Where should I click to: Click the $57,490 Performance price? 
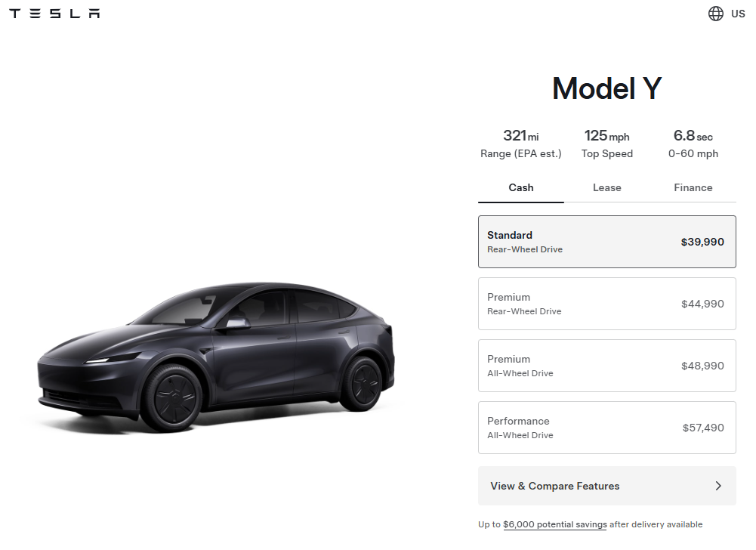[x=703, y=428]
